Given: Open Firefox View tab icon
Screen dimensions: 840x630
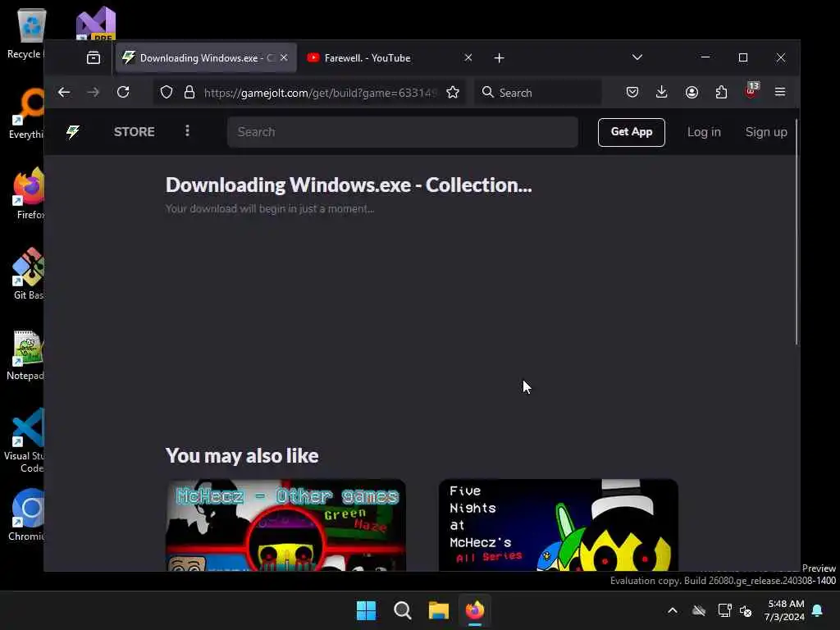Looking at the screenshot, I should (94, 58).
